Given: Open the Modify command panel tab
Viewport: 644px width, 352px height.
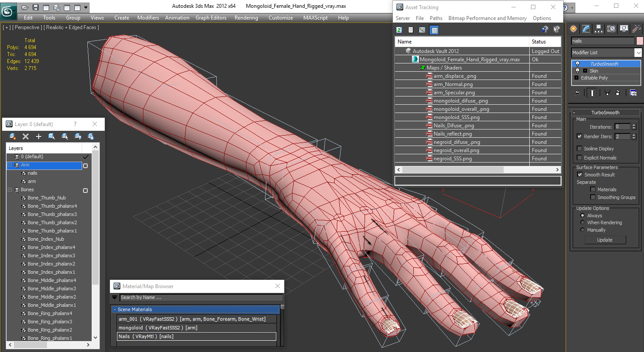Looking at the screenshot, I should point(586,29).
